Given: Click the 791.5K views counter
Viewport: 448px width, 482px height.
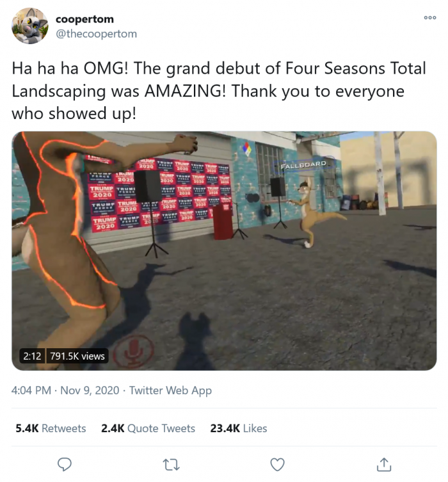Looking at the screenshot, I should (77, 356).
